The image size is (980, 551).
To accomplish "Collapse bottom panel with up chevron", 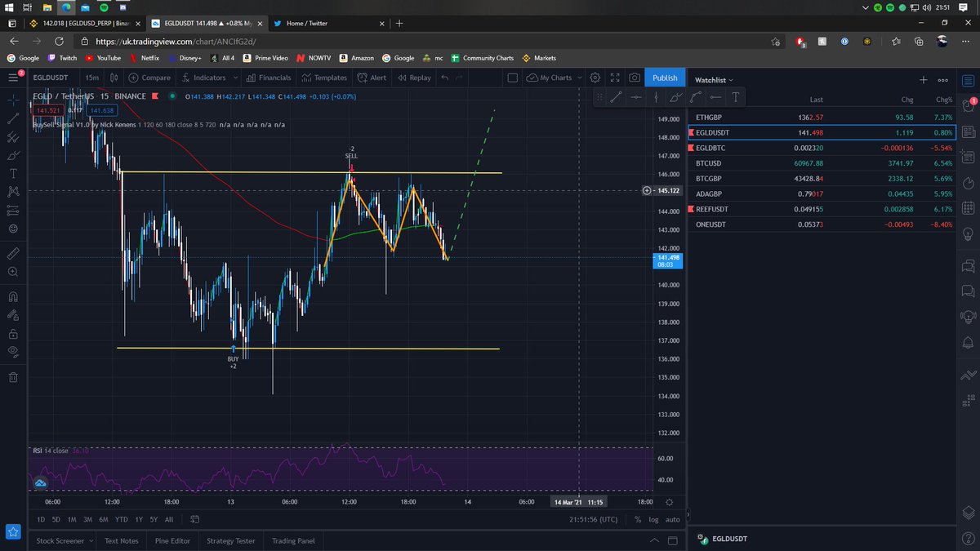I will coord(653,540).
